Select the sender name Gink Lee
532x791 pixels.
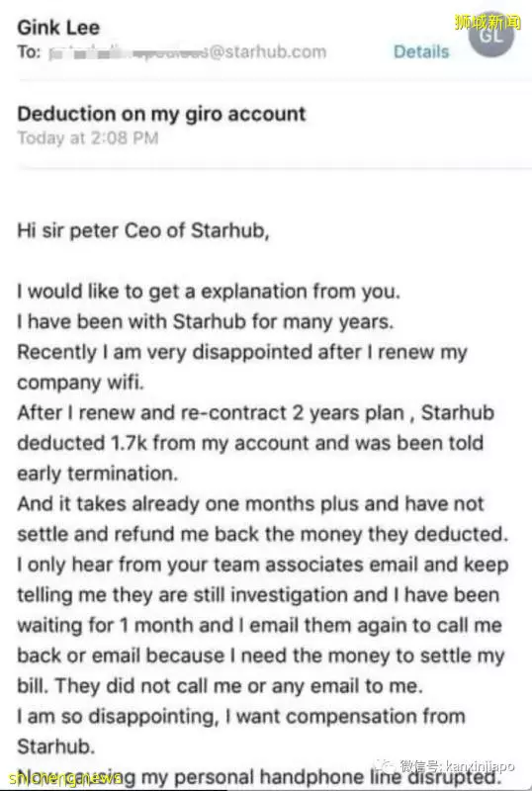pos(58,28)
